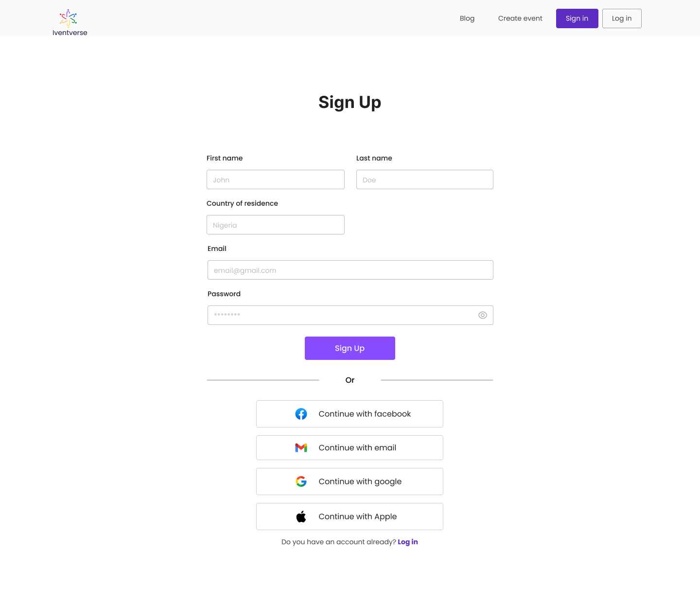Open the Create event nav item
This screenshot has height=606, width=700.
click(520, 18)
